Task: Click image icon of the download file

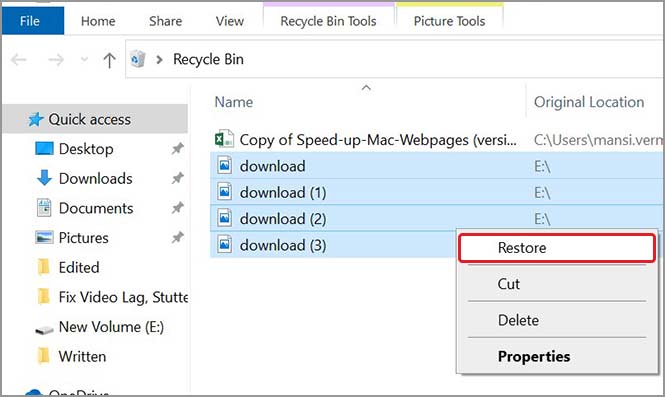Action: [x=225, y=165]
